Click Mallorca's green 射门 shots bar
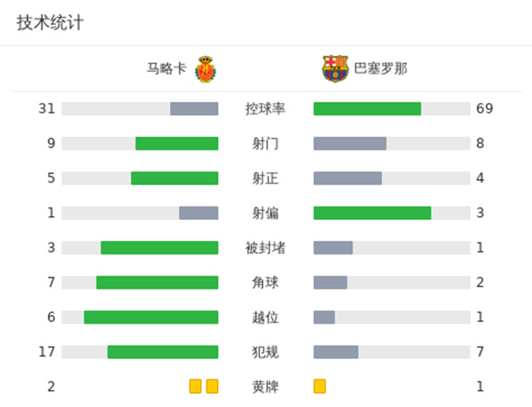The image size is (532, 407). coord(176,144)
